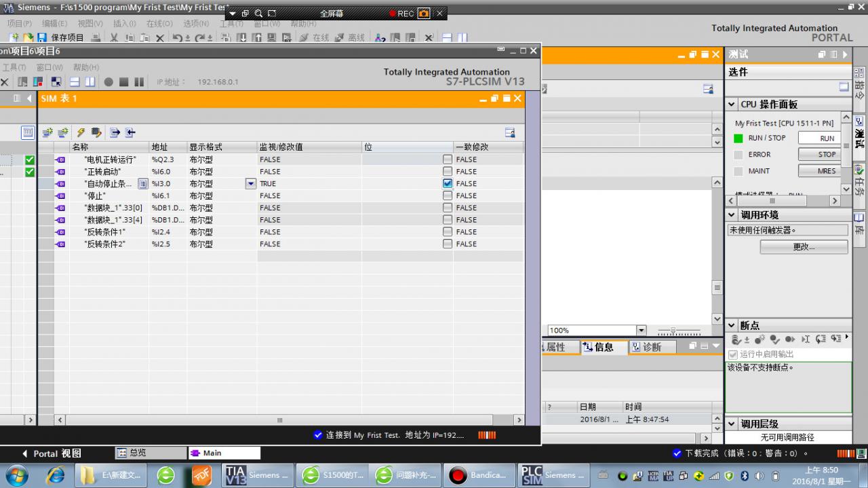Viewport: 868px width, 488px height.
Task: Click PLCSIM stop (square) button
Action: 124,82
